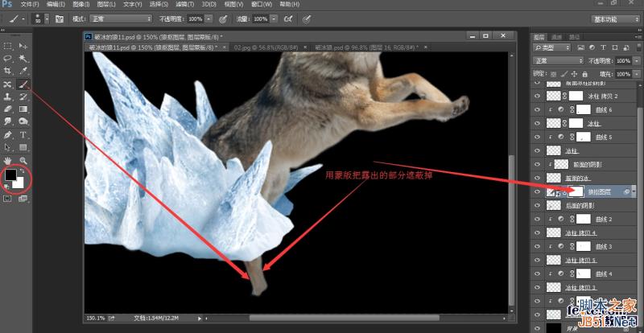The height and width of the screenshot is (333, 644).
Task: Click the background white color swatch
Action: point(19,183)
